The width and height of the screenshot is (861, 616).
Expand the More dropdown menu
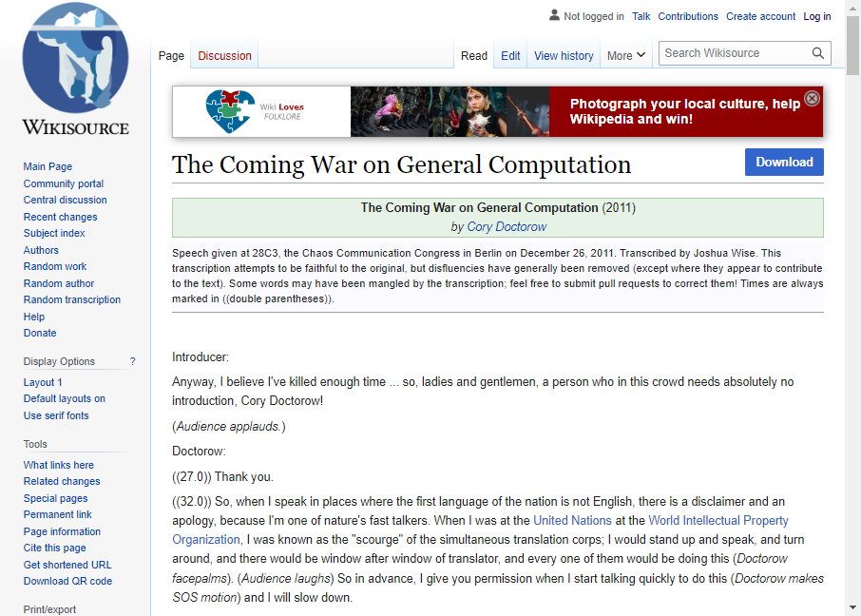[626, 55]
